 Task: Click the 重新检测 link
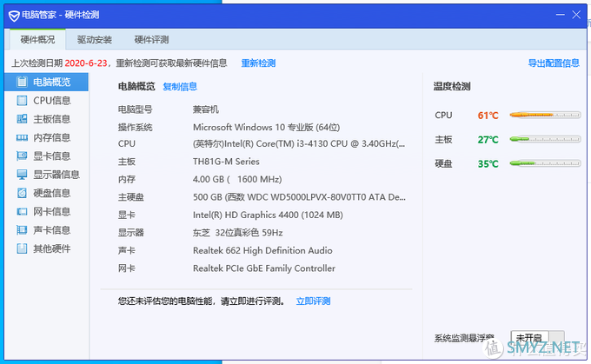[258, 63]
